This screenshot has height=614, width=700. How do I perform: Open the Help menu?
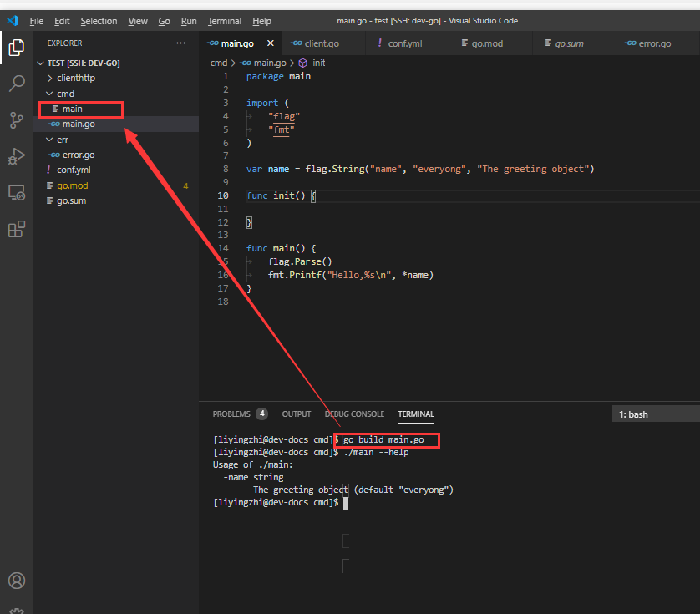pos(261,21)
